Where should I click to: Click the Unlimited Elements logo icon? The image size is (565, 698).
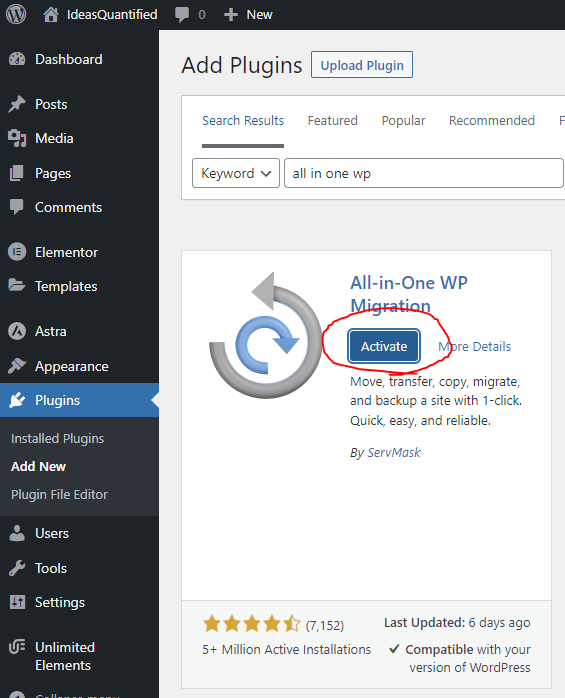pyautogui.click(x=17, y=647)
